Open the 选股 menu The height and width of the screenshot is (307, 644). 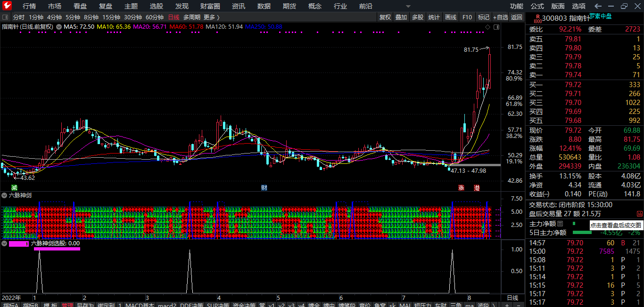point(157,6)
